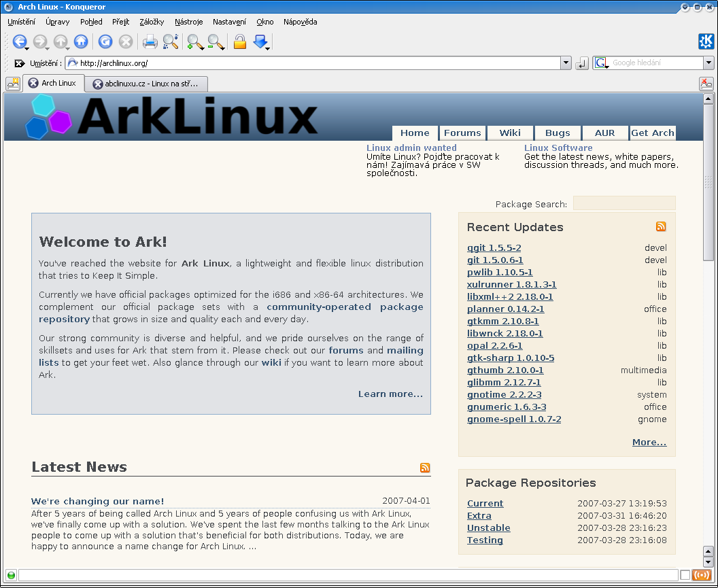Click the Back navigation arrow icon
The image size is (718, 588).
pyautogui.click(x=19, y=41)
